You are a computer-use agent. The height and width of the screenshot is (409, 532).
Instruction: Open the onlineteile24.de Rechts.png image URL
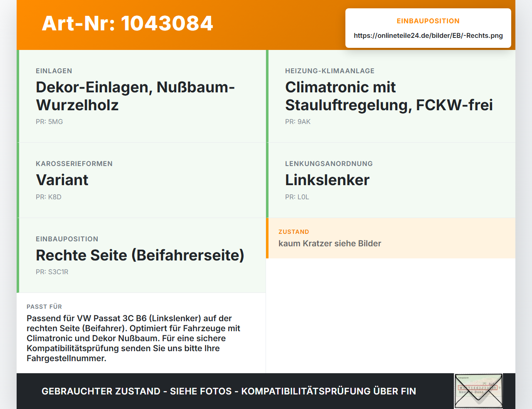[428, 36]
